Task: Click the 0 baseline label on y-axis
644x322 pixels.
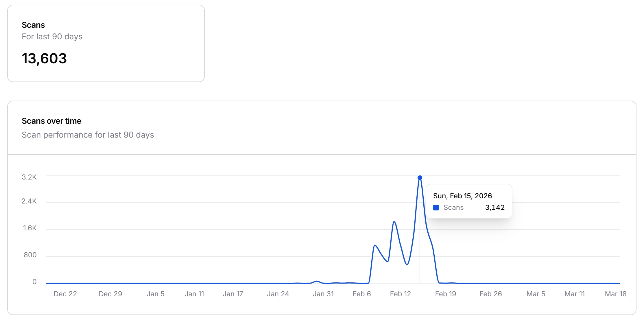Action: coord(35,281)
